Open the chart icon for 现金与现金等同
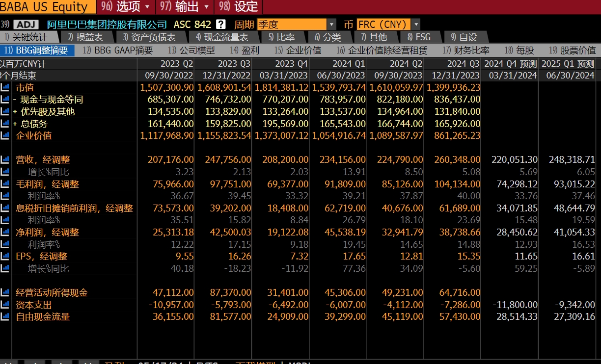This screenshot has width=601, height=364. click(x=5, y=99)
